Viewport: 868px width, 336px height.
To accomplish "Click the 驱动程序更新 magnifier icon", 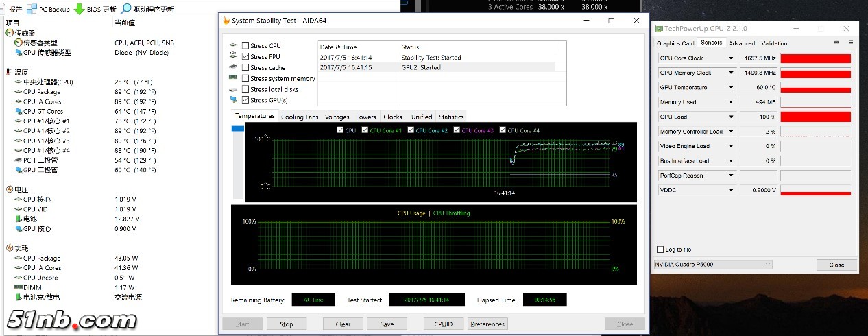I will (125, 9).
